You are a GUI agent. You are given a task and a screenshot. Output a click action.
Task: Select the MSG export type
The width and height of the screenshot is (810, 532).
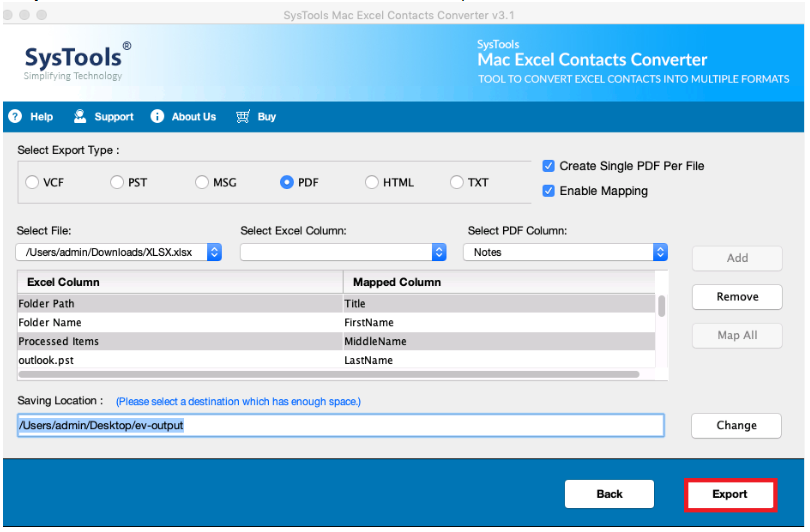(202, 183)
